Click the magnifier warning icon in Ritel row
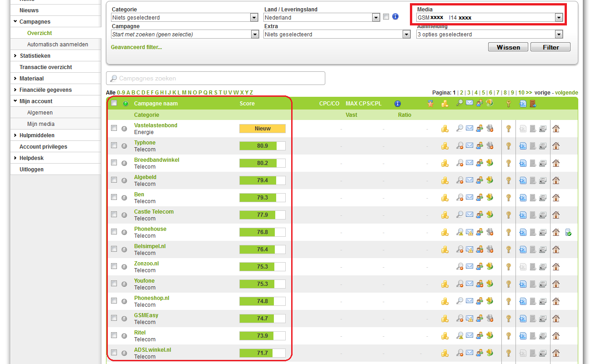The height and width of the screenshot is (364, 591). click(x=460, y=336)
